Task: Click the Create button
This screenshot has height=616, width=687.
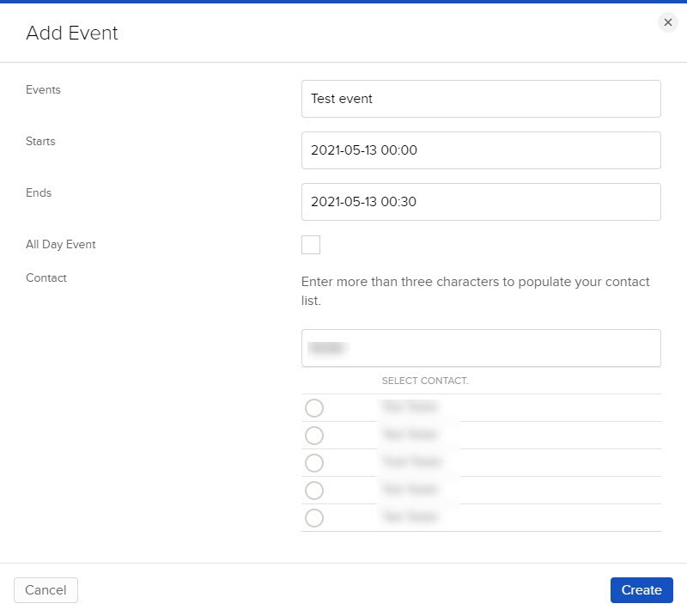Action: pyautogui.click(x=641, y=590)
